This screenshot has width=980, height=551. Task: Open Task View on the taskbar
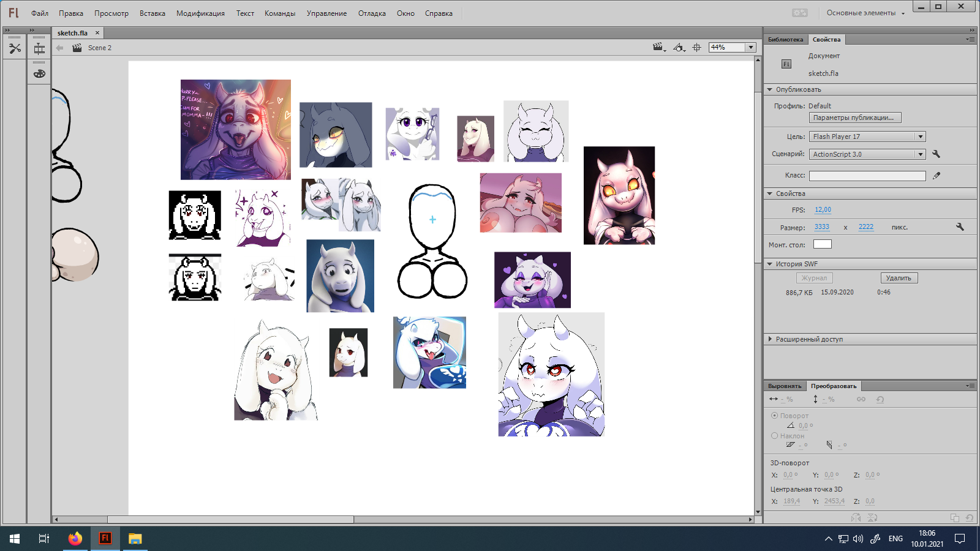[x=44, y=539]
